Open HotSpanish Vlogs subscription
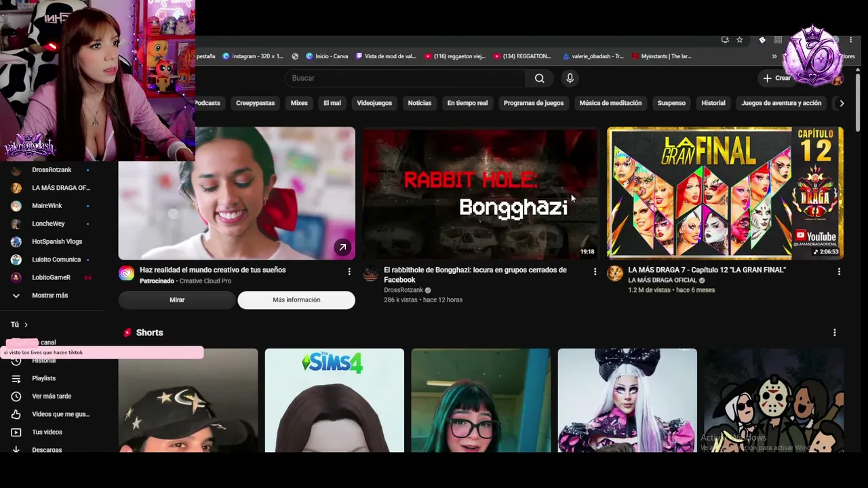 click(52, 241)
